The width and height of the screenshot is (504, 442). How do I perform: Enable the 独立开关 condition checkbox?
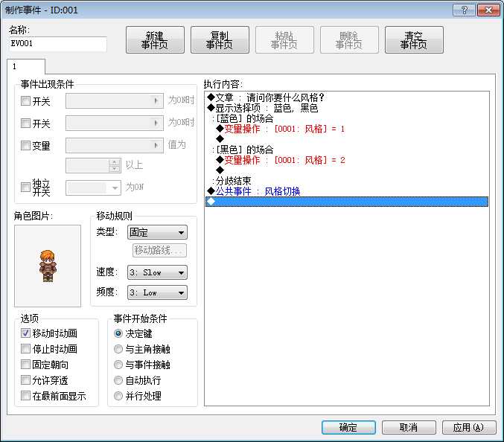pyautogui.click(x=25, y=187)
